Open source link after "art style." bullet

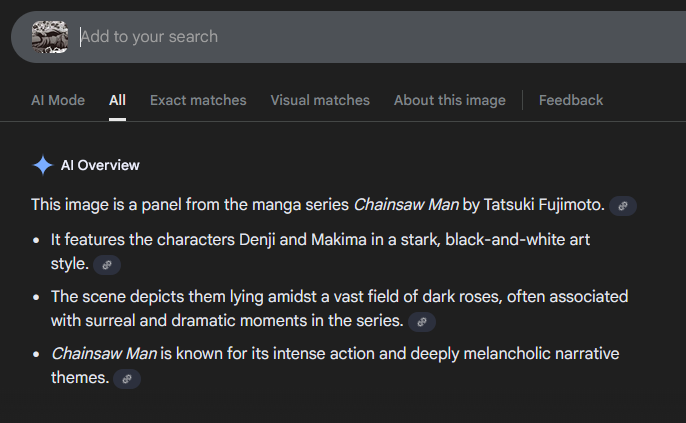107,265
